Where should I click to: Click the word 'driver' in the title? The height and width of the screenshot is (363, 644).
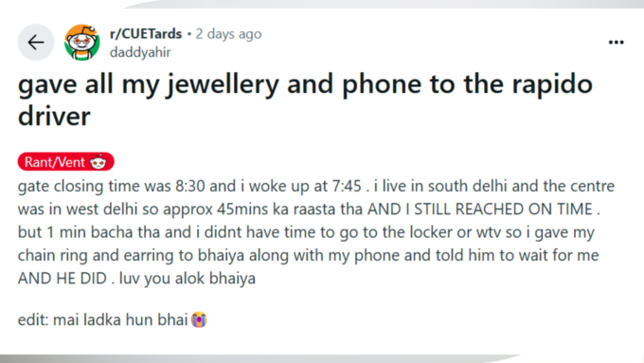click(x=54, y=117)
